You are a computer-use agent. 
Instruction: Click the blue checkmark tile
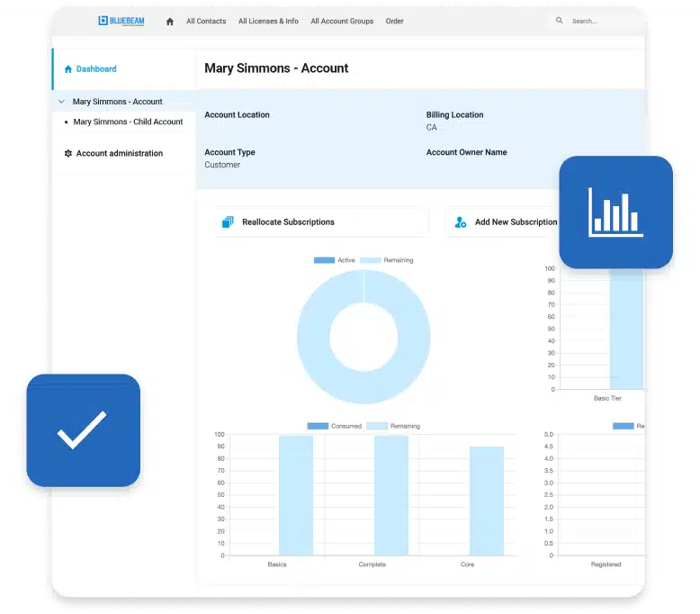[x=83, y=430]
